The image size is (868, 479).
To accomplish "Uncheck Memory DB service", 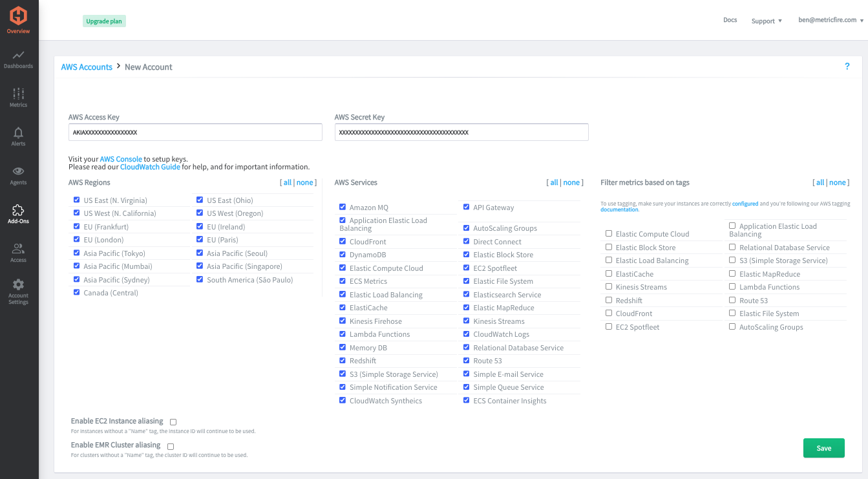I will [343, 347].
